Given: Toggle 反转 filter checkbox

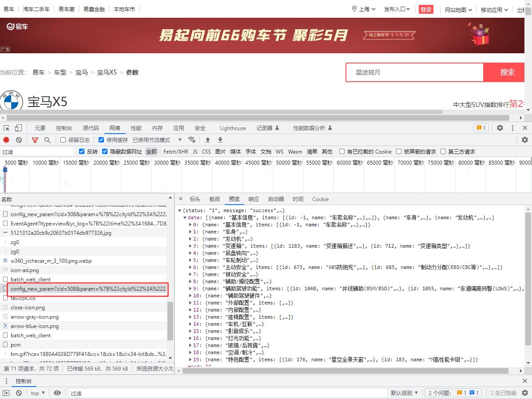Looking at the screenshot, I should tap(81, 151).
